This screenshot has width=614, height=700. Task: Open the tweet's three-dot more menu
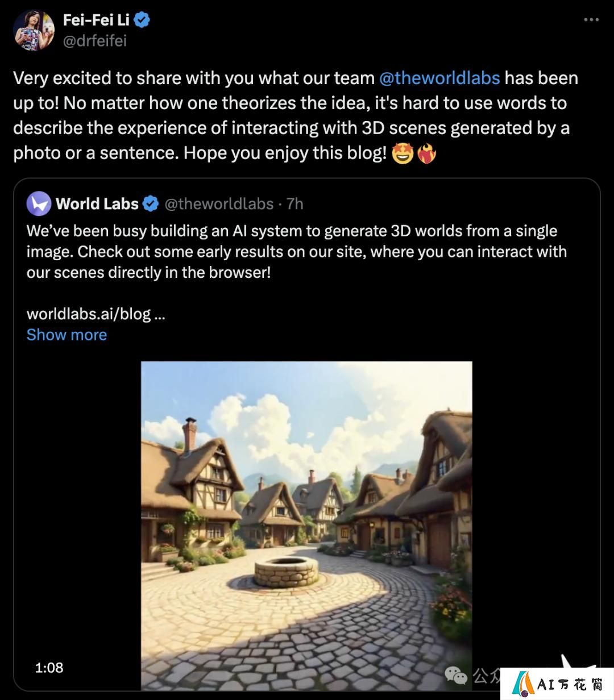point(591,19)
